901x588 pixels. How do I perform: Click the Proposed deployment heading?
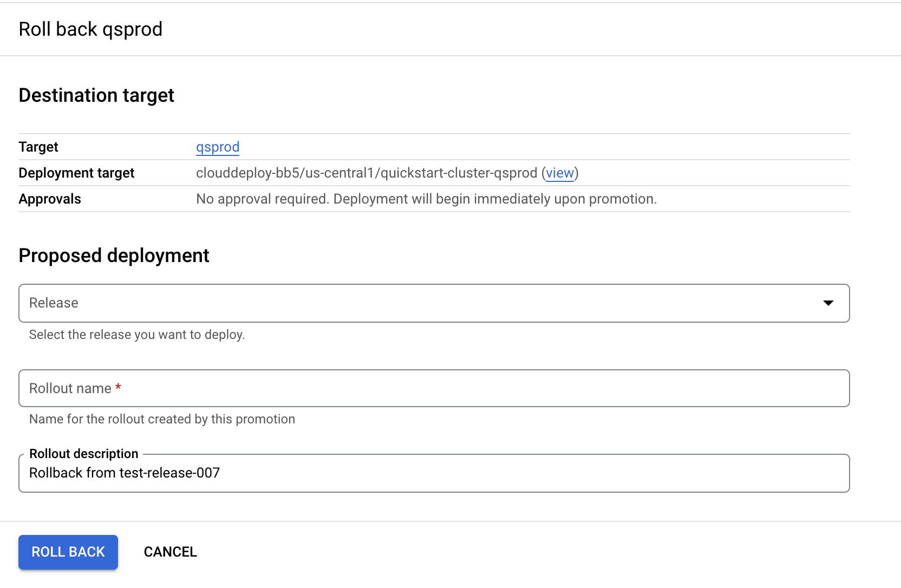[114, 256]
